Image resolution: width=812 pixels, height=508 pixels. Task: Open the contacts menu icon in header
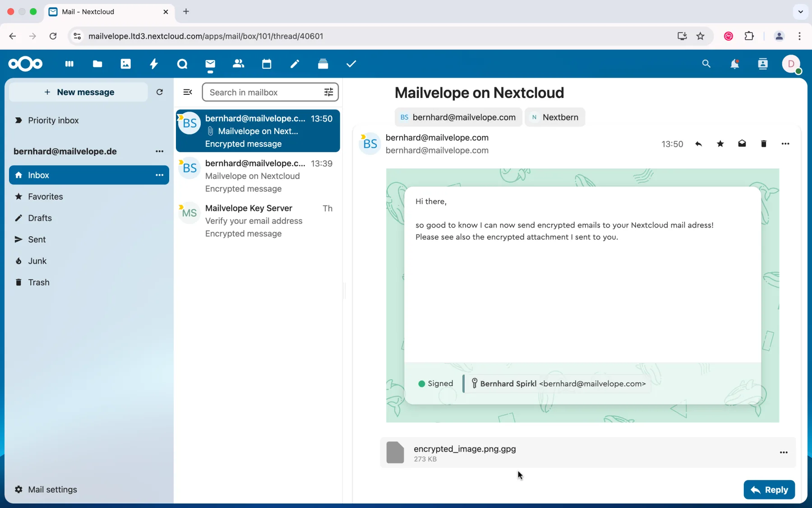(x=763, y=65)
